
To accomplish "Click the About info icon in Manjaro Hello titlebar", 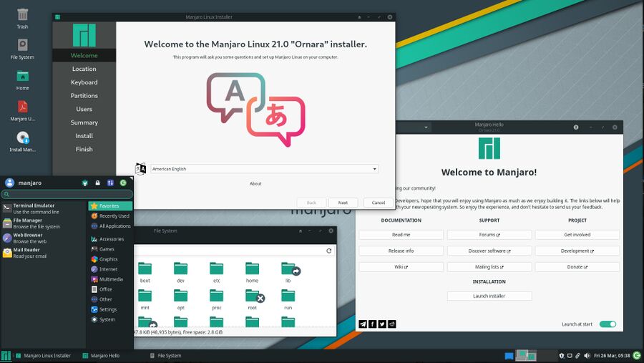I will click(x=576, y=127).
